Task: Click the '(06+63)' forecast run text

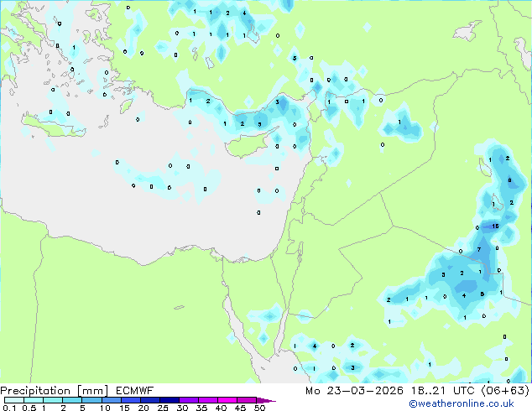Action: (x=505, y=391)
